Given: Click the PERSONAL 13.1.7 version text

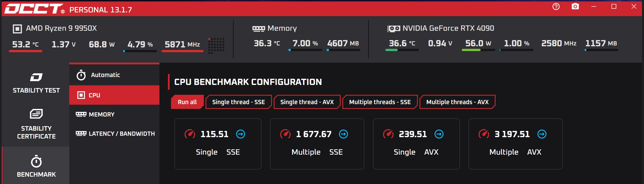Looking at the screenshot, I should click(x=101, y=10).
